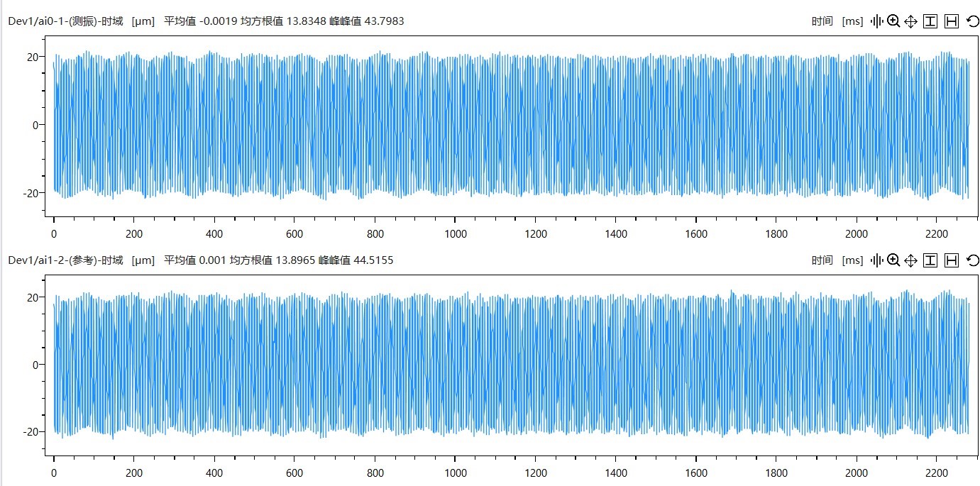Reset the view of the 参考 chart
Viewport: 980px width, 486px height.
pos(973,260)
